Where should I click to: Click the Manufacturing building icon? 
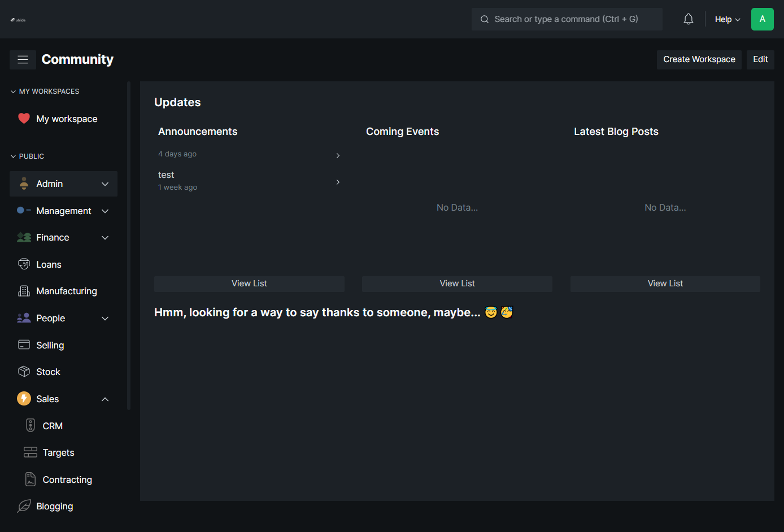24,291
